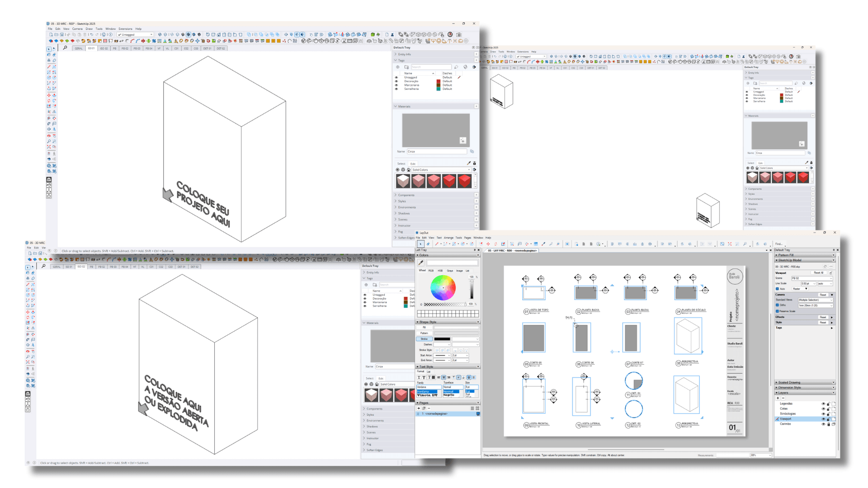The width and height of the screenshot is (868, 488).
Task: Refresh the model reference in SketchUp Model panel
Action: (x=825, y=267)
